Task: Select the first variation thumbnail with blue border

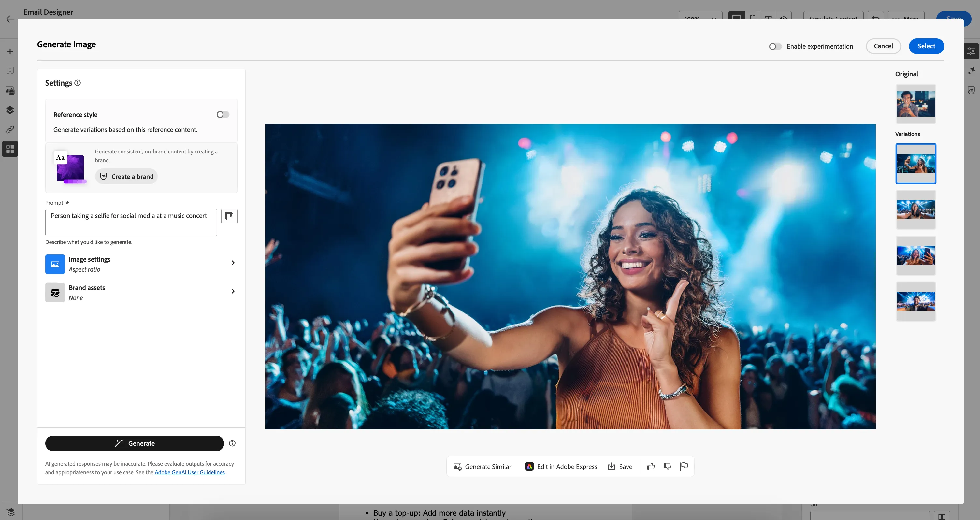Action: tap(916, 164)
